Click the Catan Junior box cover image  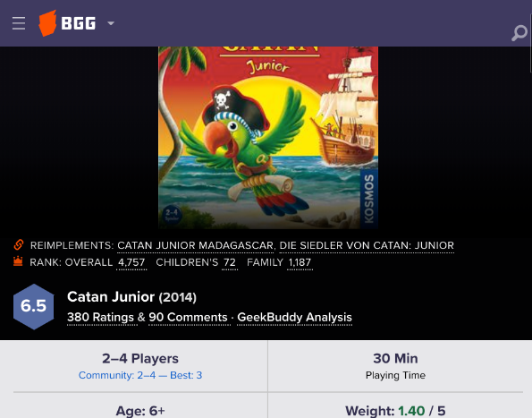[268, 138]
